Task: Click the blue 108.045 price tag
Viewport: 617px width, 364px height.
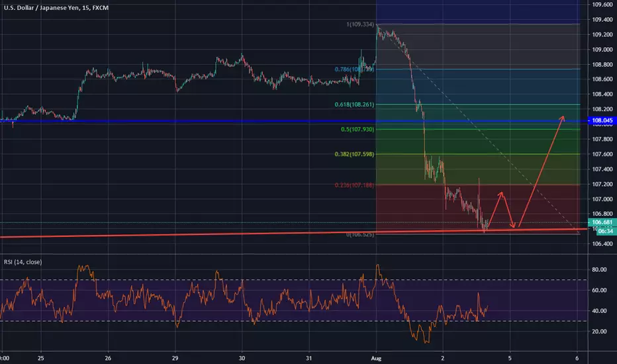Action: tap(602, 120)
